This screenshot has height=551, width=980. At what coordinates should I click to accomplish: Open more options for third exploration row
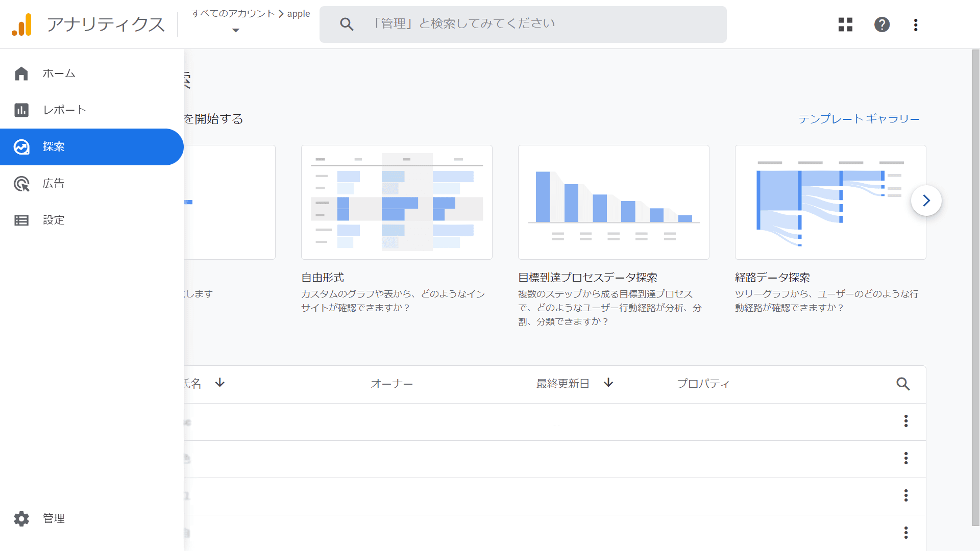pos(906,495)
